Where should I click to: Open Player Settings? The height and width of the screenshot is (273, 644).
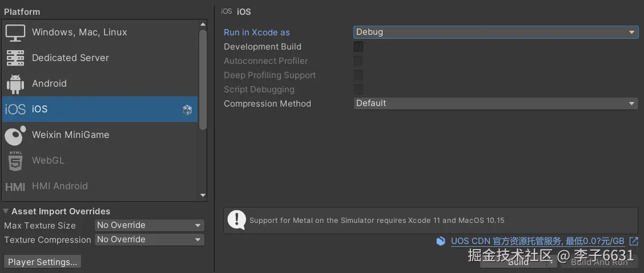point(42,262)
